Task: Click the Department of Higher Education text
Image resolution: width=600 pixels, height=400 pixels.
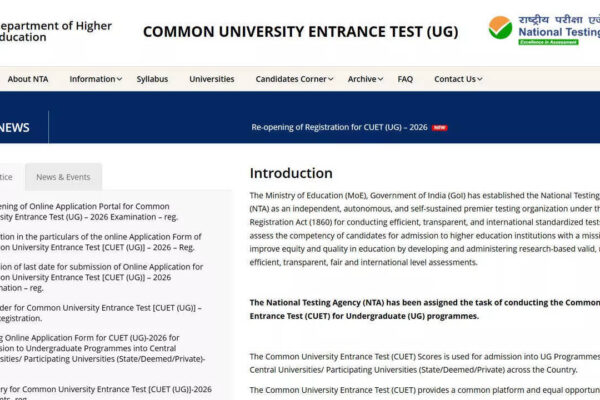Action: pyautogui.click(x=56, y=31)
